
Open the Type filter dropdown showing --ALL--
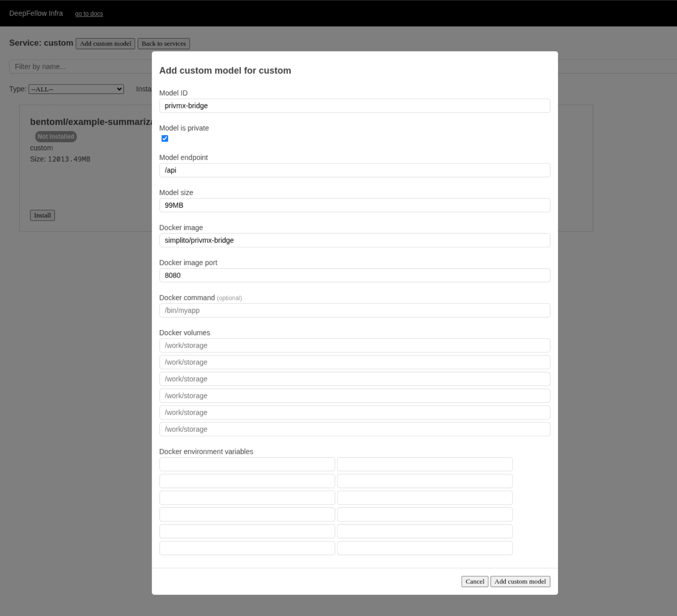pos(76,89)
